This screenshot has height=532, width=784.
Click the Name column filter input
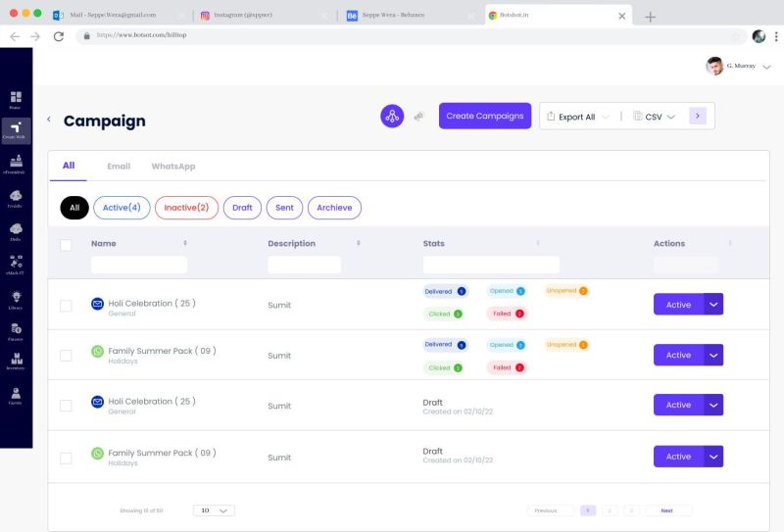point(138,265)
